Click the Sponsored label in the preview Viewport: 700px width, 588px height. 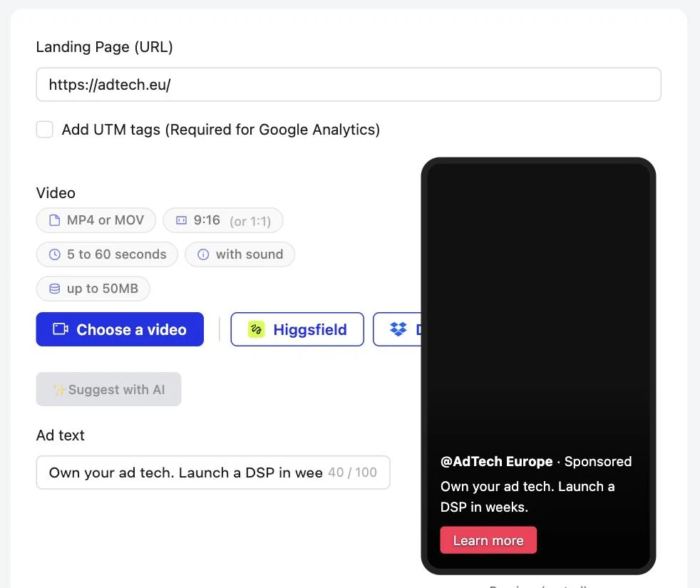(598, 461)
